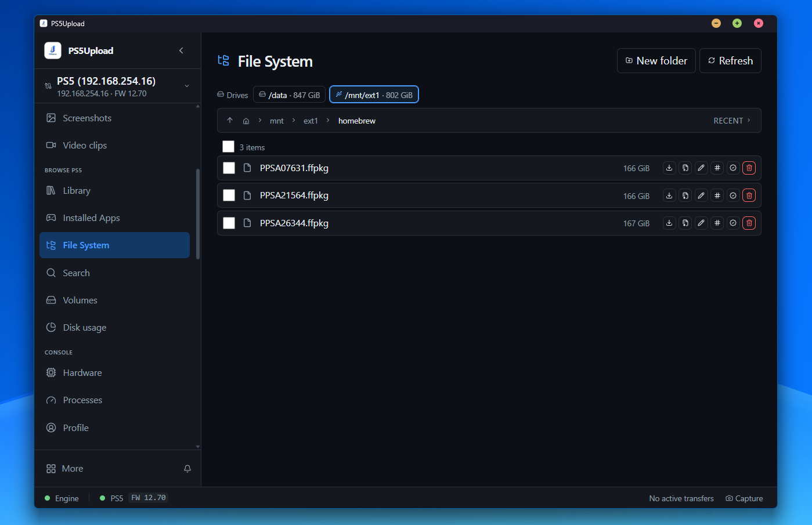The height and width of the screenshot is (525, 812).
Task: Copy the PPSA21564.ffpkg file
Action: 685,195
